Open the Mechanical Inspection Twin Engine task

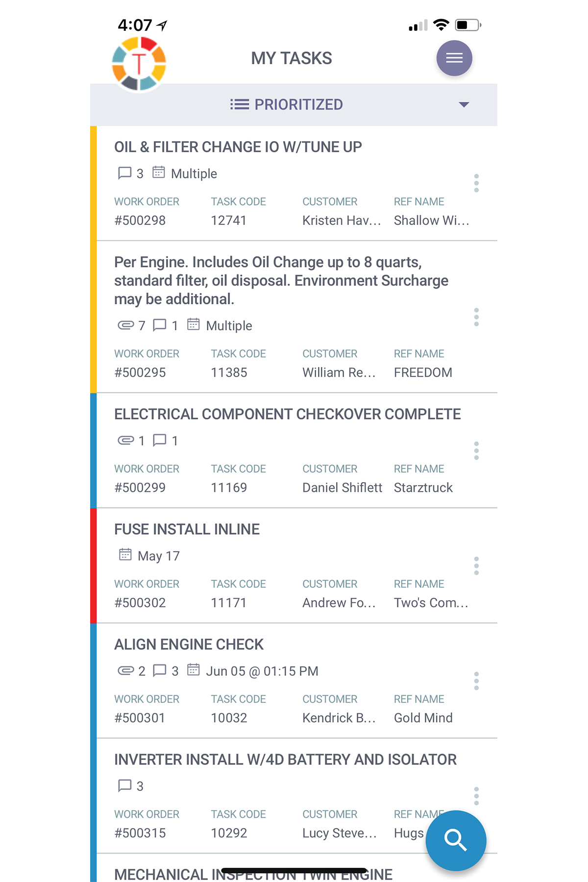tap(253, 874)
